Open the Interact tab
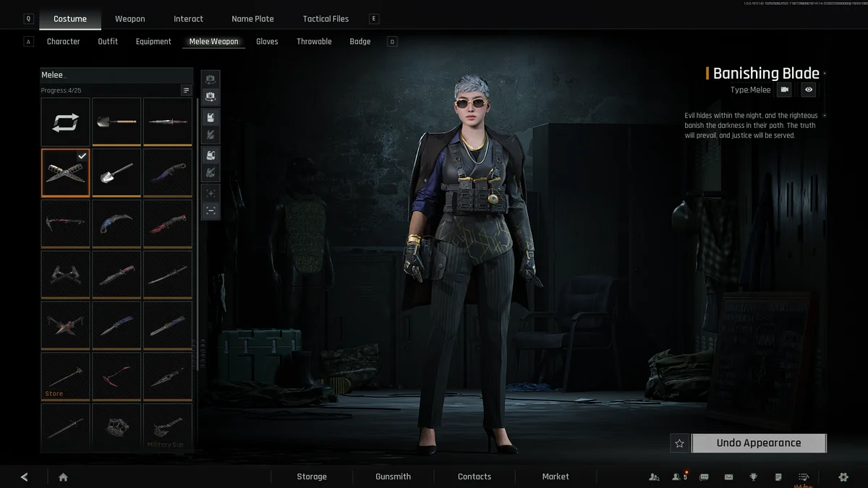 click(x=189, y=19)
